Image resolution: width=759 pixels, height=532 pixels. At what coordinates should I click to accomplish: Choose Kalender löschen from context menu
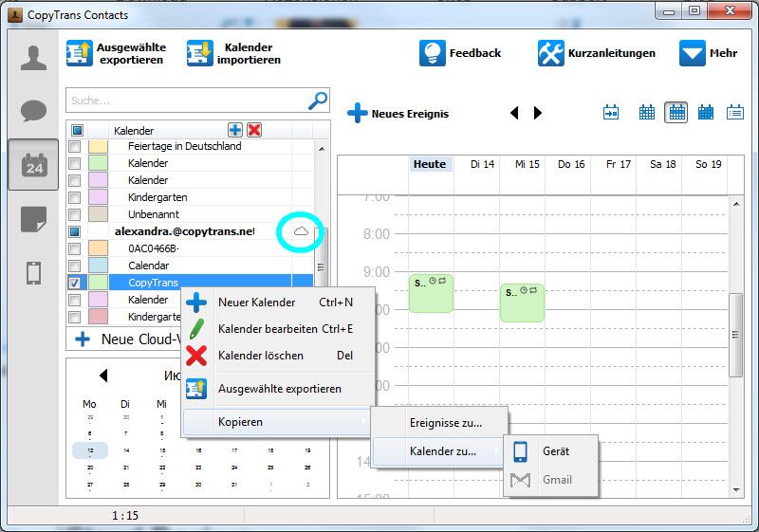click(x=278, y=356)
